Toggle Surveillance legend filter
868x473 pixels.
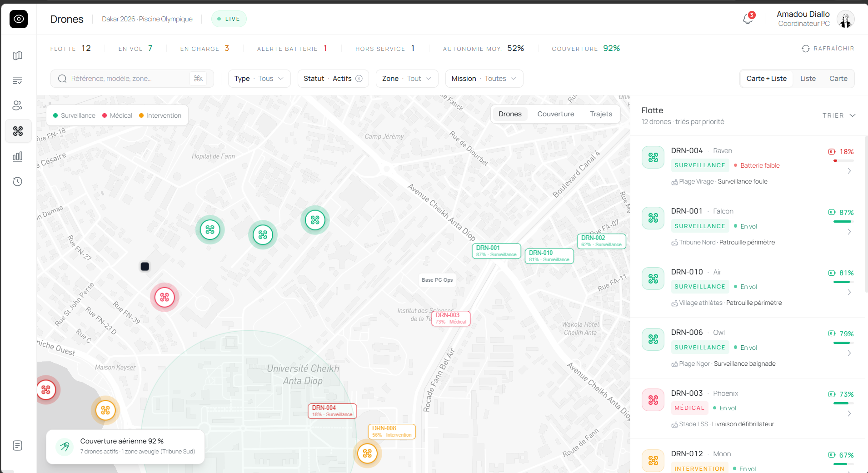(75, 115)
